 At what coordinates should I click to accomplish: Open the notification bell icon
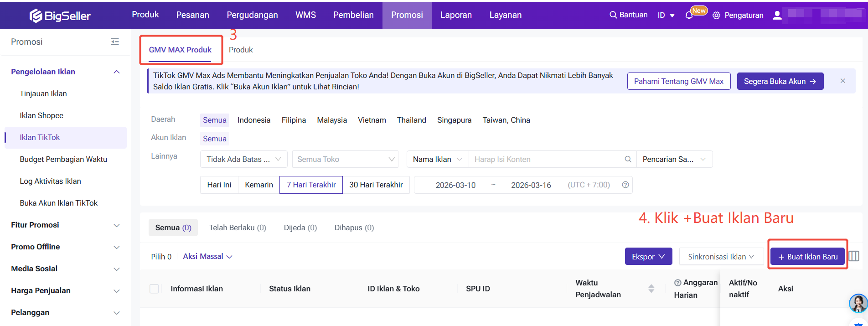click(689, 16)
